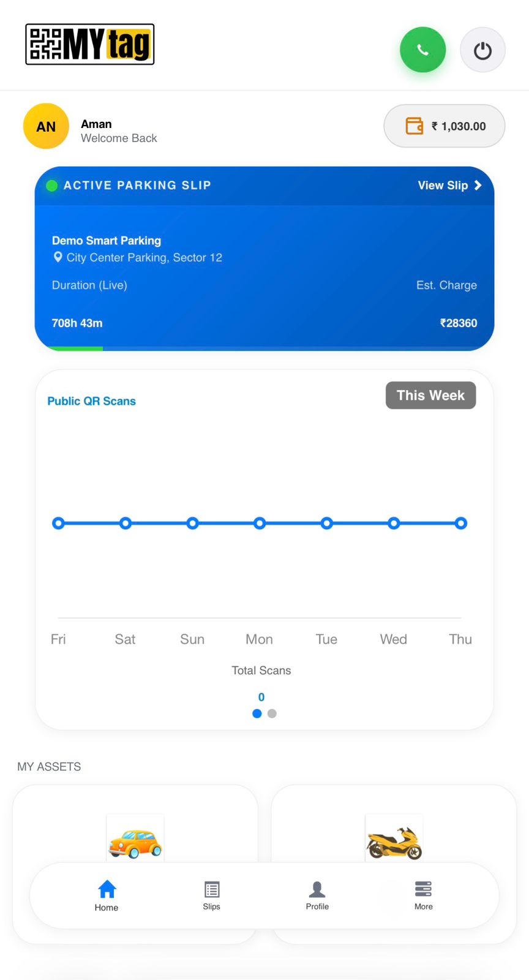Select the second carousel dot under Total Scans

tap(272, 714)
